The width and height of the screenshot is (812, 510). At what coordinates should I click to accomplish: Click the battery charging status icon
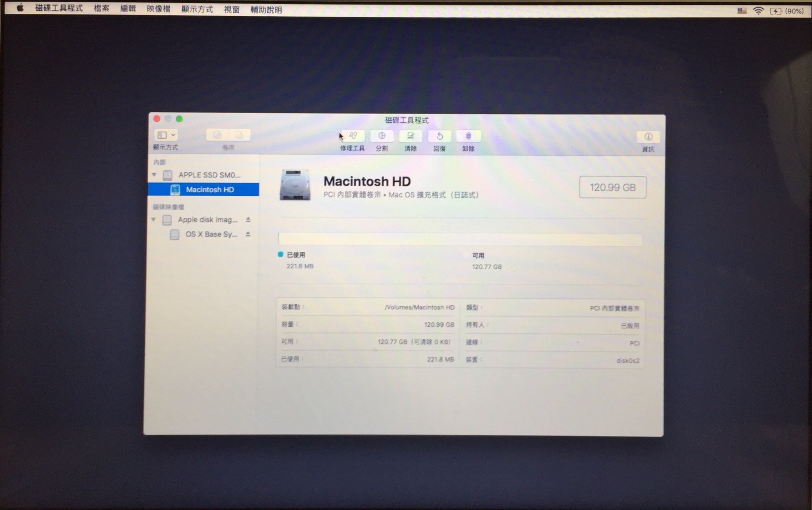coord(776,11)
